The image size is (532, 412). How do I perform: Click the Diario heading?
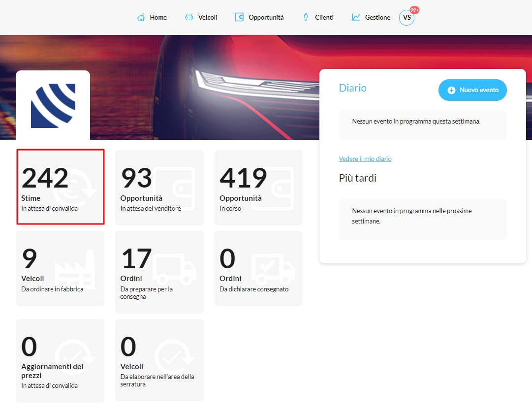353,88
